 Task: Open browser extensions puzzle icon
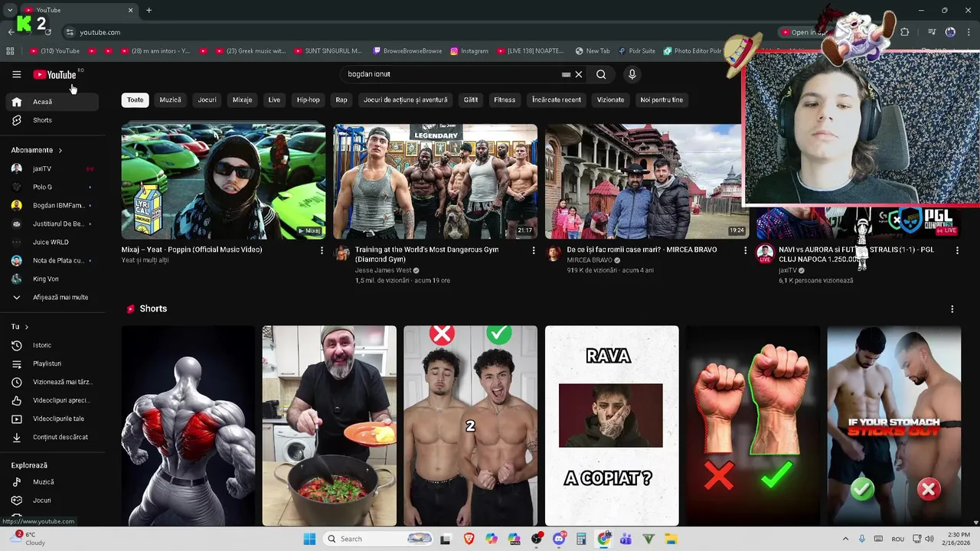pyautogui.click(x=904, y=32)
